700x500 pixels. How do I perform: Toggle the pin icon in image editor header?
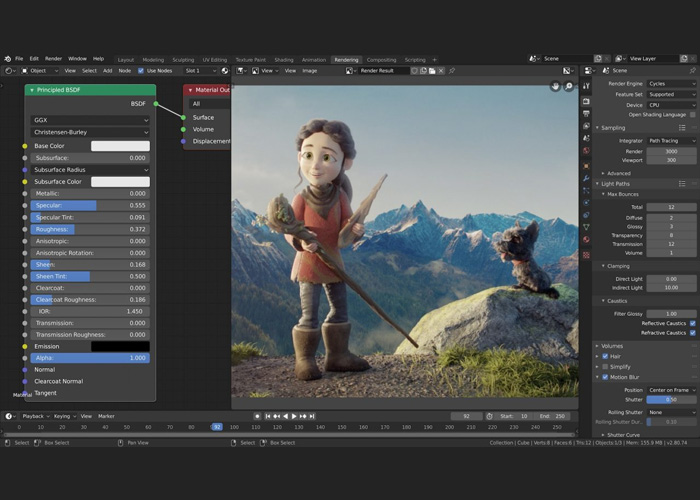click(452, 71)
